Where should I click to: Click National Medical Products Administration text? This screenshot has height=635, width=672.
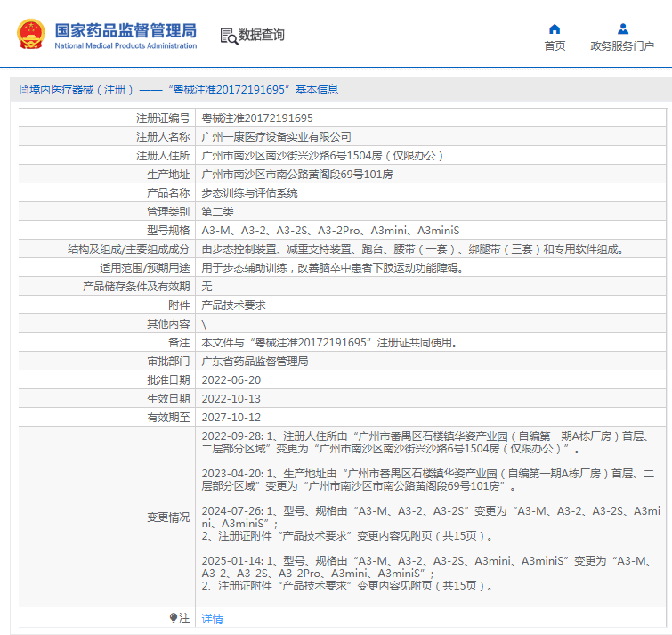click(x=125, y=46)
